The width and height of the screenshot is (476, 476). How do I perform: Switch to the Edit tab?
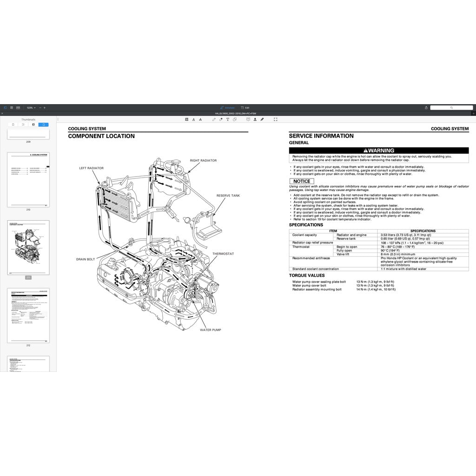246,107
